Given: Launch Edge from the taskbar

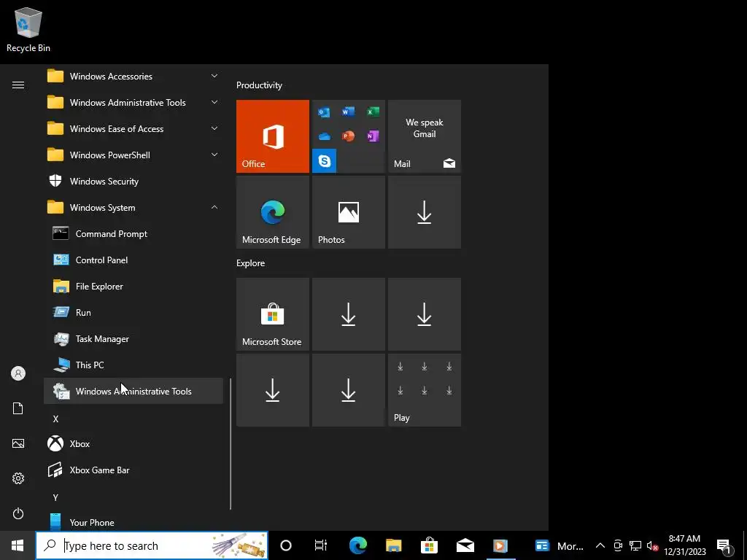Looking at the screenshot, I should 357,545.
